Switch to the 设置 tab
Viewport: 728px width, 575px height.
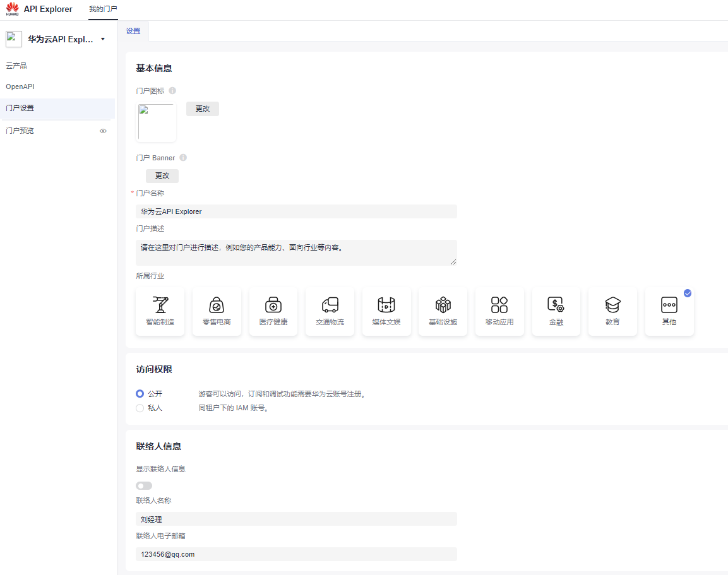(133, 31)
